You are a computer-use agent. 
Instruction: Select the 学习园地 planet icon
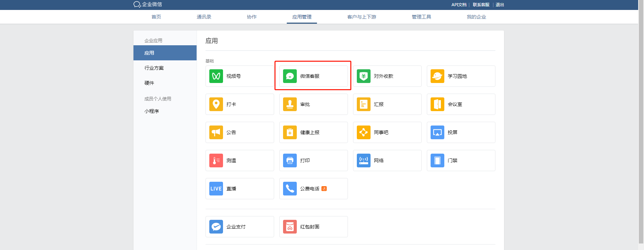point(437,76)
